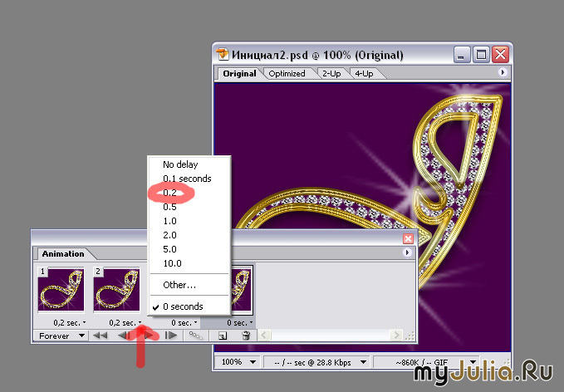The width and height of the screenshot is (564, 392).
Task: Switch to the Optimized view tab
Action: click(x=287, y=73)
